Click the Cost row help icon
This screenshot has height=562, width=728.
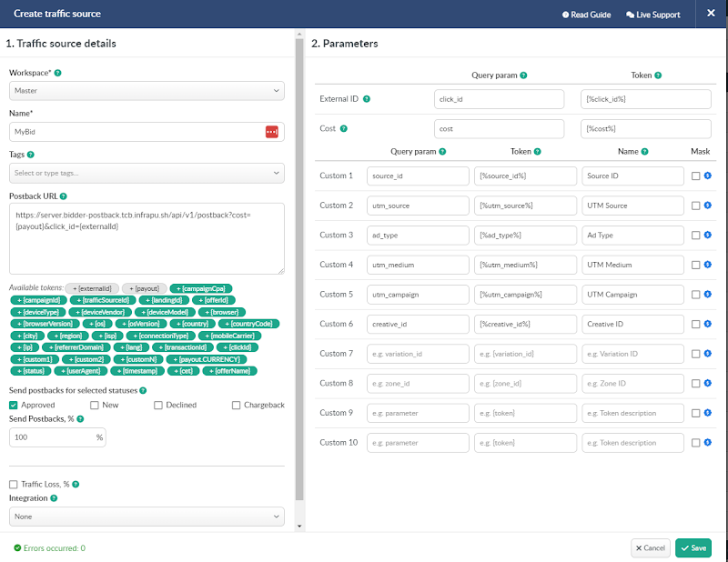(x=344, y=128)
